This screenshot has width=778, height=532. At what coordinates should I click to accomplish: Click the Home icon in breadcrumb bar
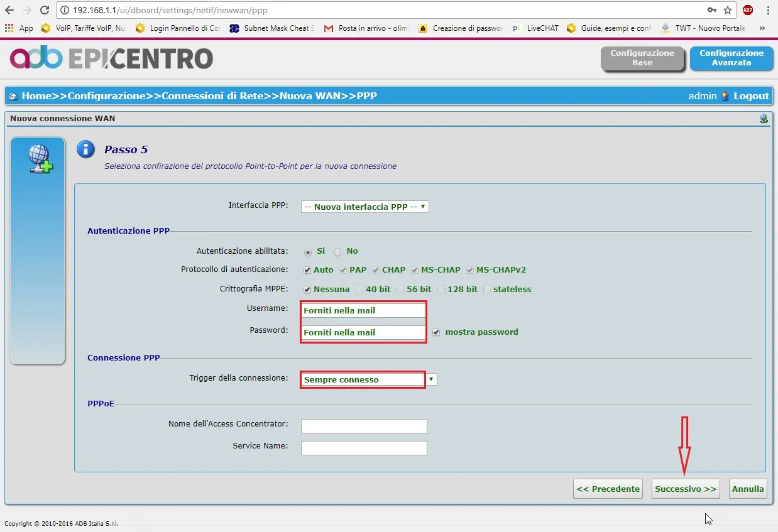13,96
